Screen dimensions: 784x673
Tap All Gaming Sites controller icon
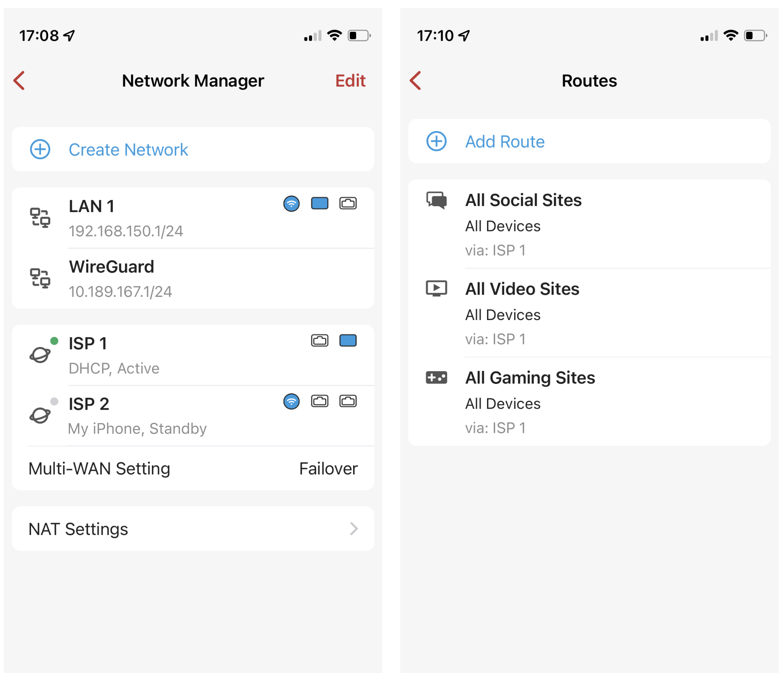click(x=436, y=378)
